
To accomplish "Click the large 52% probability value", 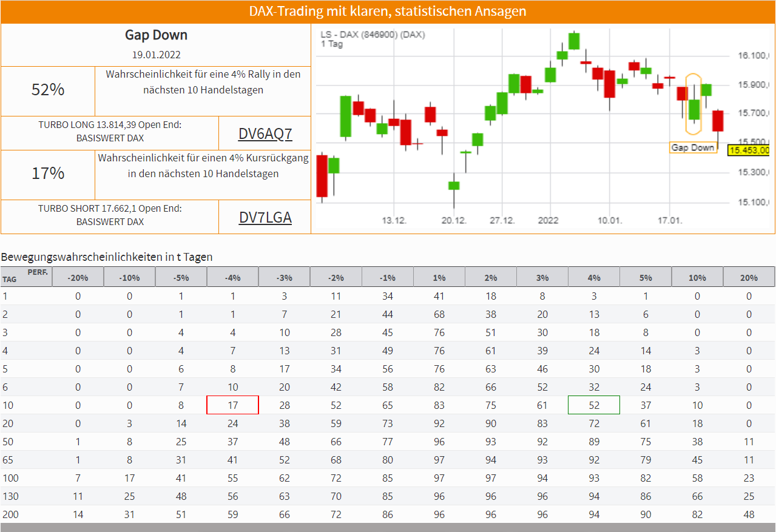I will pos(48,90).
